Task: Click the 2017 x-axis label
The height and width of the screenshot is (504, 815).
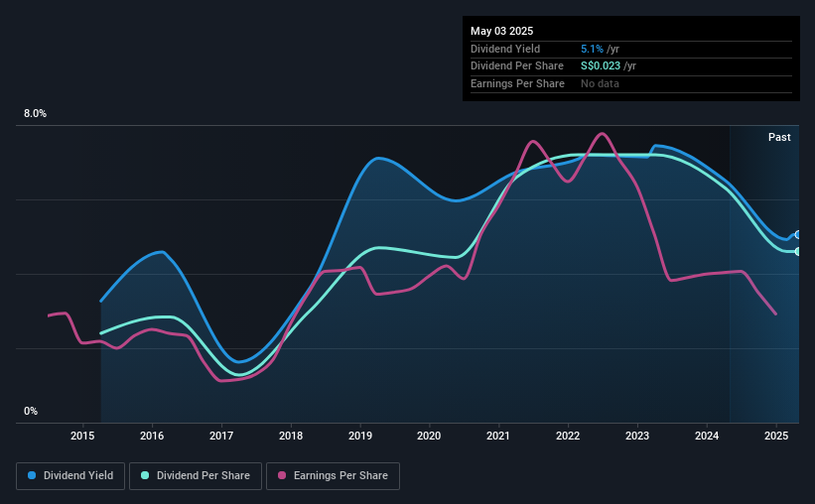Action: [221, 436]
